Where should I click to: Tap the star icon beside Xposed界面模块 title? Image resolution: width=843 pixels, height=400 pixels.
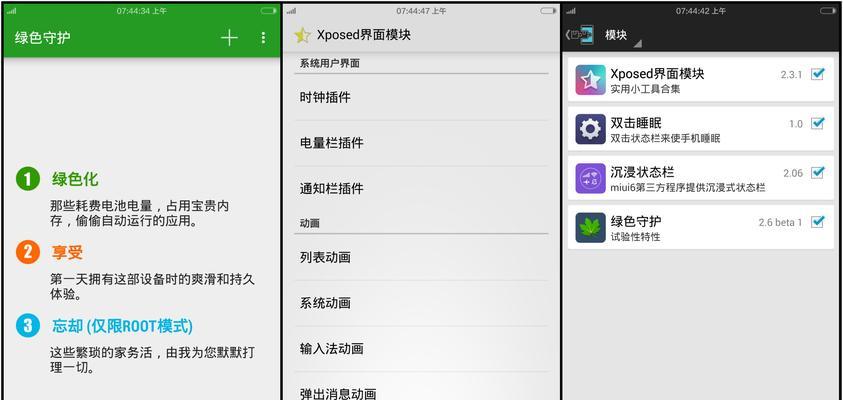tap(302, 35)
